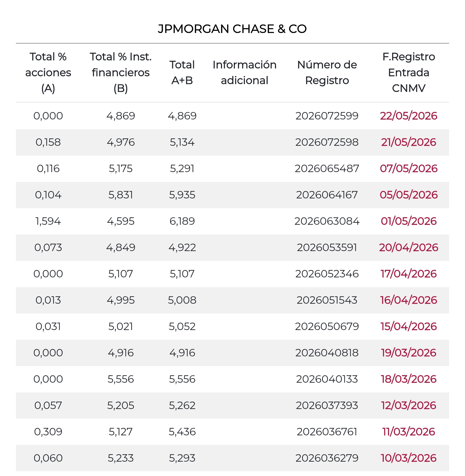Click the Total % acciones (A) column header

[x=48, y=72]
